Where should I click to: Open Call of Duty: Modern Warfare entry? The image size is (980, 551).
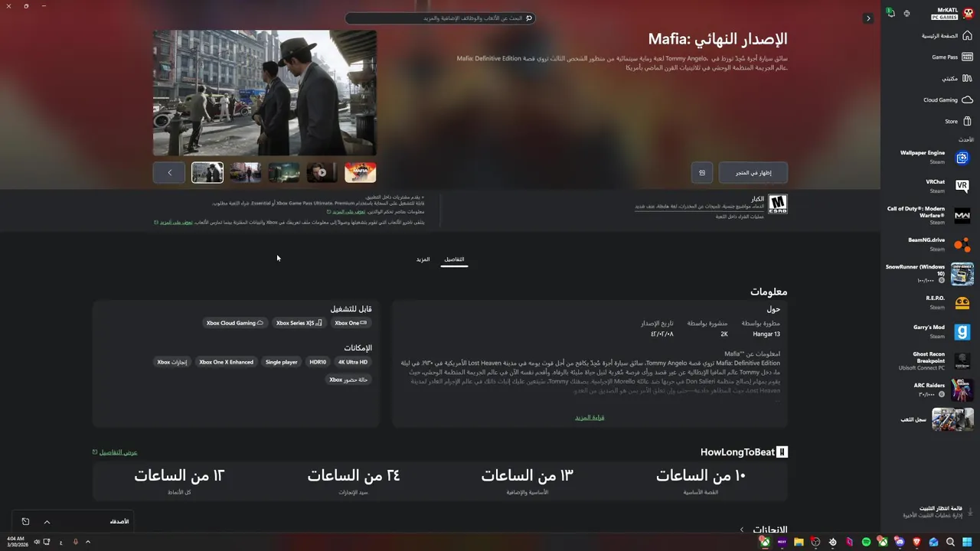coord(929,215)
